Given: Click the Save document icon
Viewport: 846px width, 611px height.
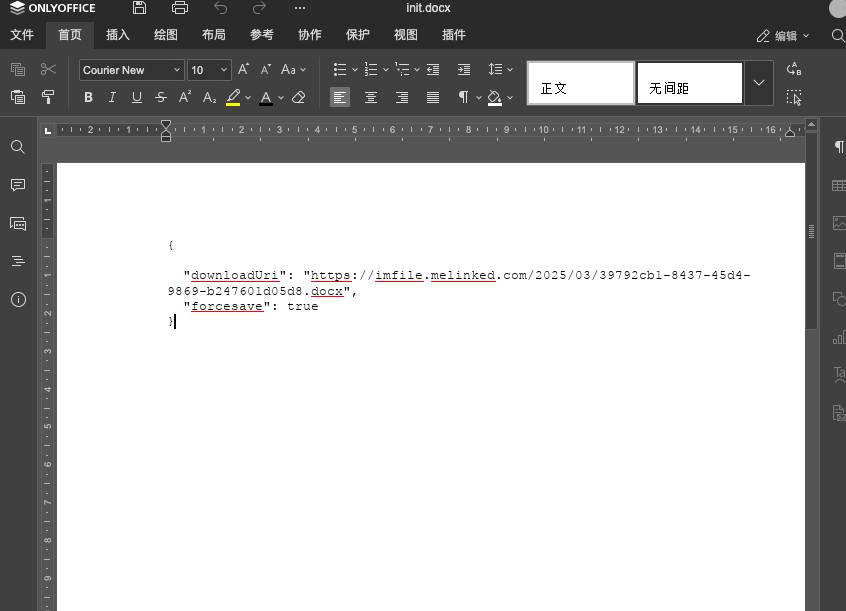Looking at the screenshot, I should [x=139, y=8].
